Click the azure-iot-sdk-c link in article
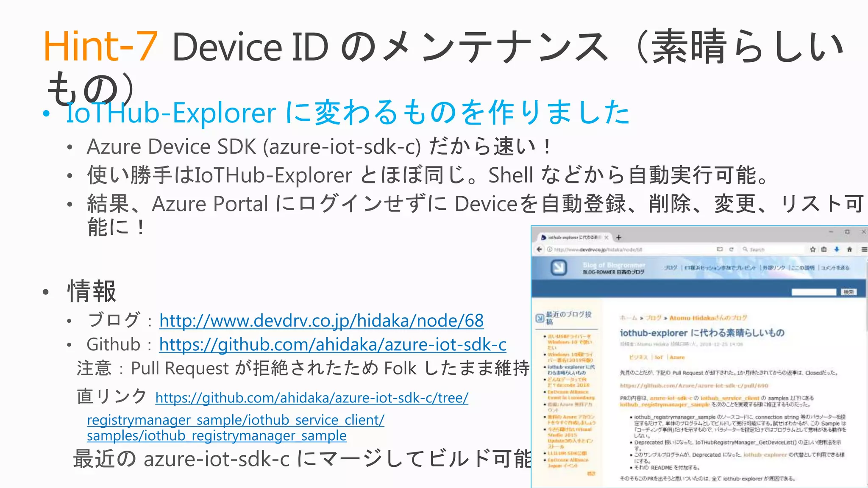The width and height of the screenshot is (868, 488). coord(671,398)
